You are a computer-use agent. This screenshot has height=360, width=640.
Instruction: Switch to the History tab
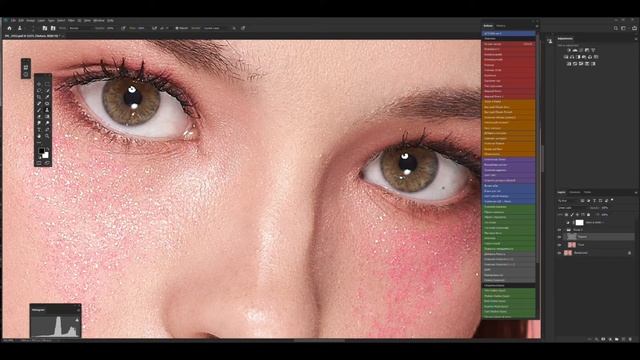tap(501, 25)
